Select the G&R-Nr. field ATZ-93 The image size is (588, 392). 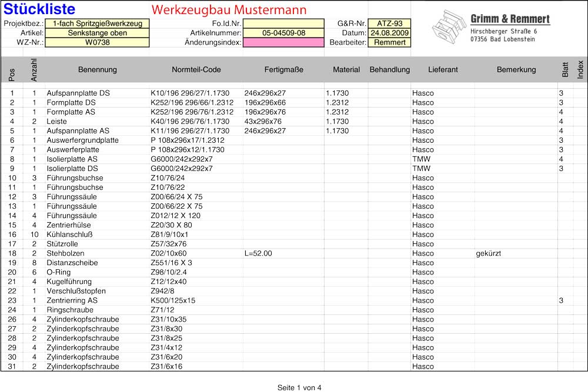(389, 24)
